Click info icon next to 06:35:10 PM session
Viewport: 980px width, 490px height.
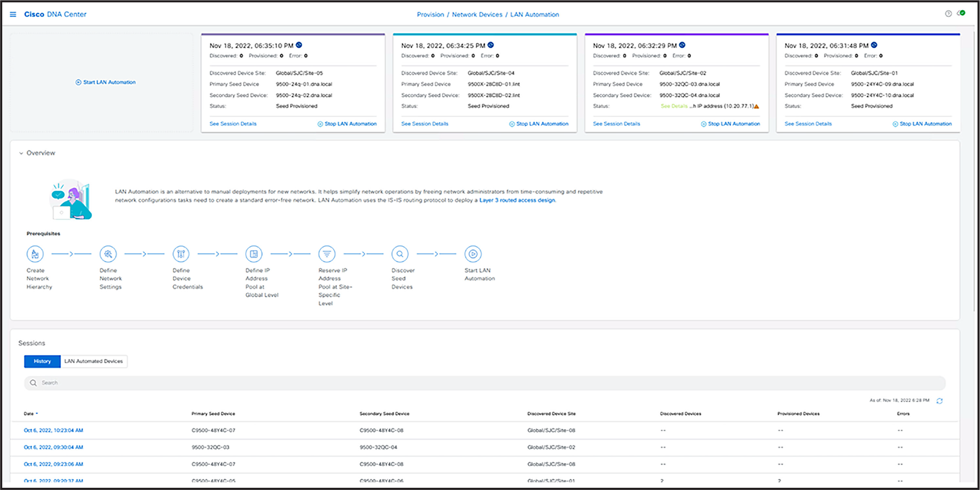point(299,45)
